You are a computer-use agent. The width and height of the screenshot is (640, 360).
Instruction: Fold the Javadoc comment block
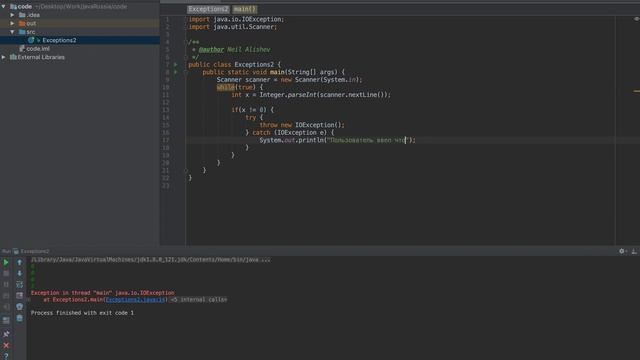[x=186, y=42]
